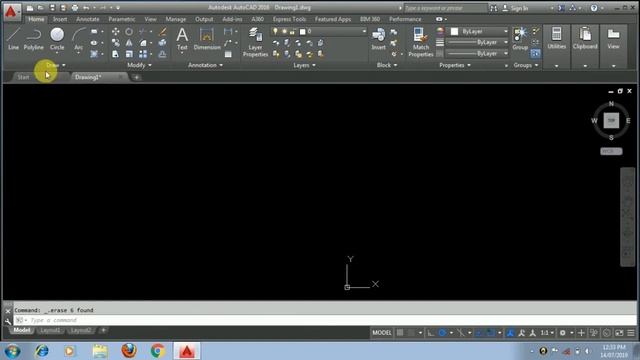The height and width of the screenshot is (360, 640).
Task: Open the Clipboard panel
Action: [x=585, y=46]
